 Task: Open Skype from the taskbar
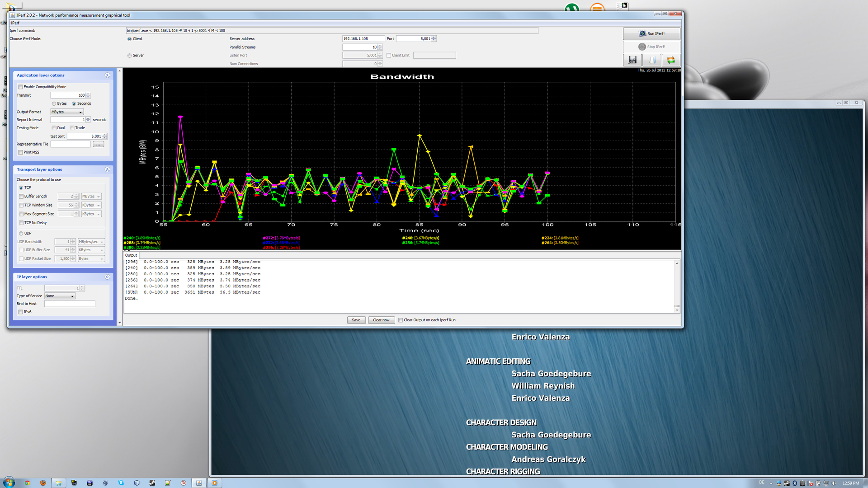[121, 483]
